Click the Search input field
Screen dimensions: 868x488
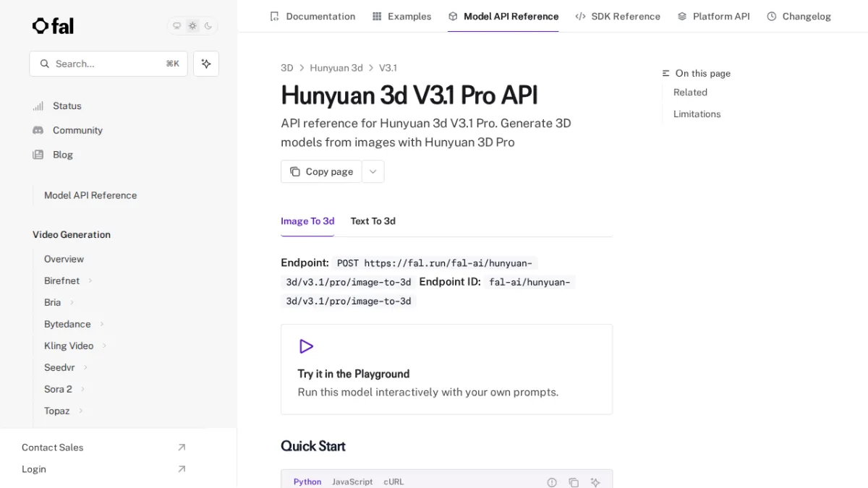click(109, 64)
